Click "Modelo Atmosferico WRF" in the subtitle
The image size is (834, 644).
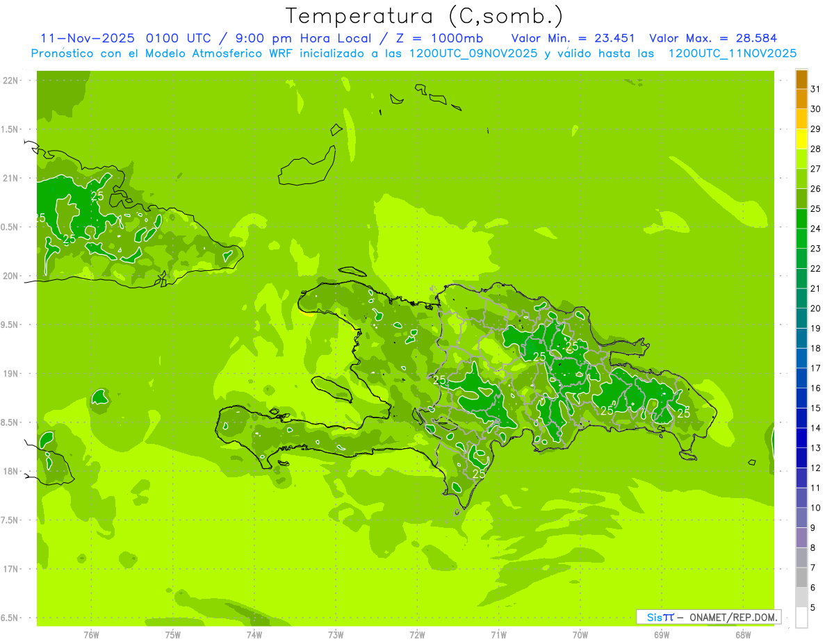[218, 53]
